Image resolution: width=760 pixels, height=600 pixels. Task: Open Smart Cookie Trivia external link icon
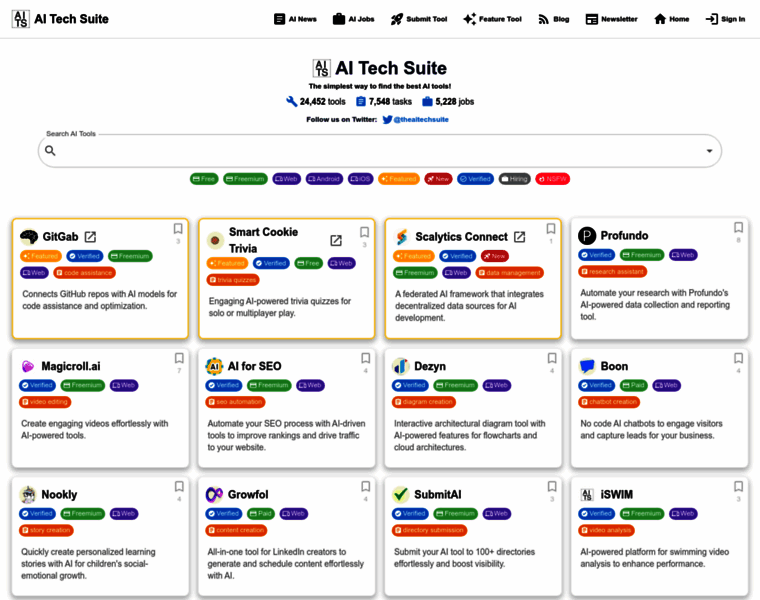336,240
